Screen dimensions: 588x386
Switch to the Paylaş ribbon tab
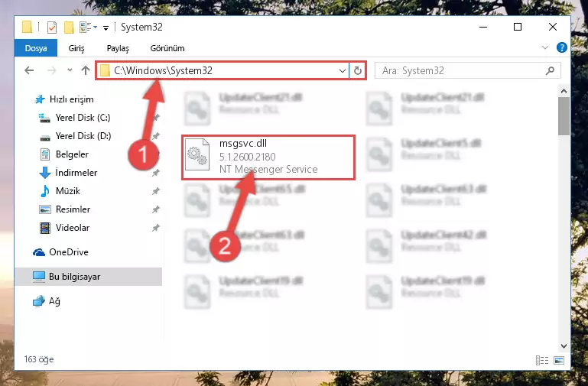tap(118, 48)
